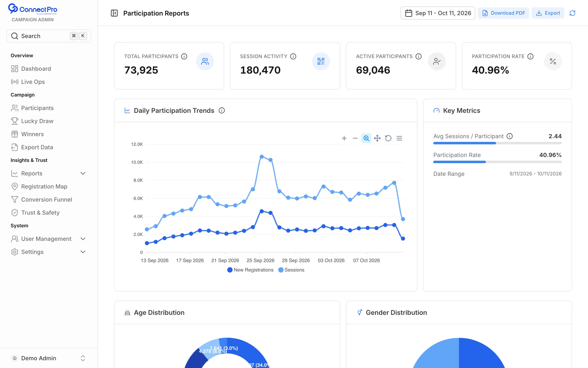The image size is (588, 368).
Task: Click the ConnectPro logo
Action: (x=33, y=9)
